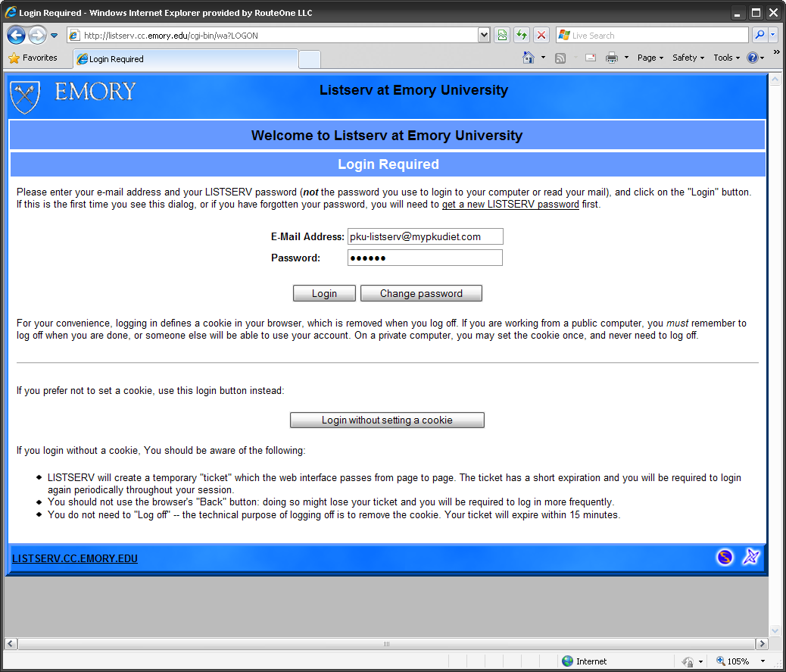Image resolution: width=786 pixels, height=672 pixels.
Task: Follow the 'get a new LISTSERV password' link
Action: pos(510,204)
